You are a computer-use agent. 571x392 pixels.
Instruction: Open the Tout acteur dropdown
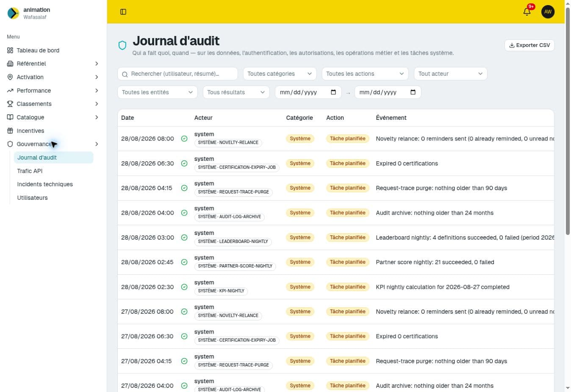click(450, 74)
